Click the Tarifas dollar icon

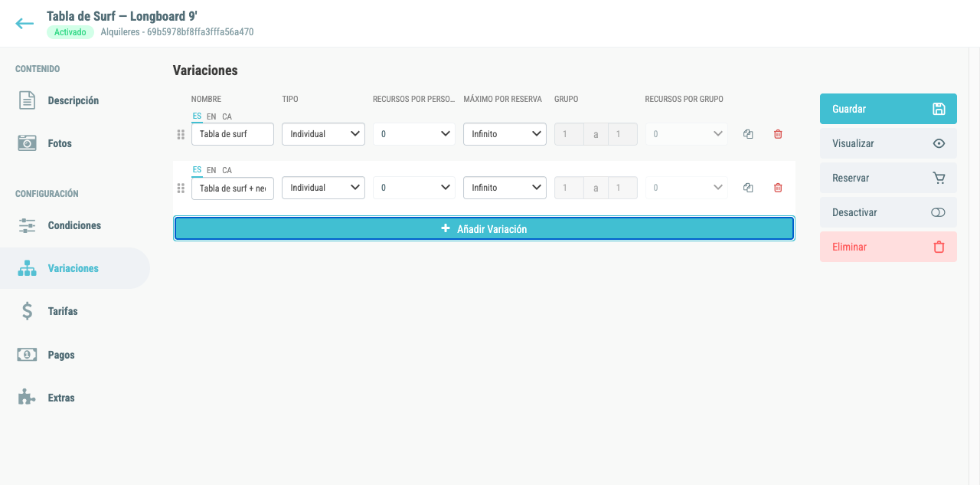pyautogui.click(x=27, y=311)
